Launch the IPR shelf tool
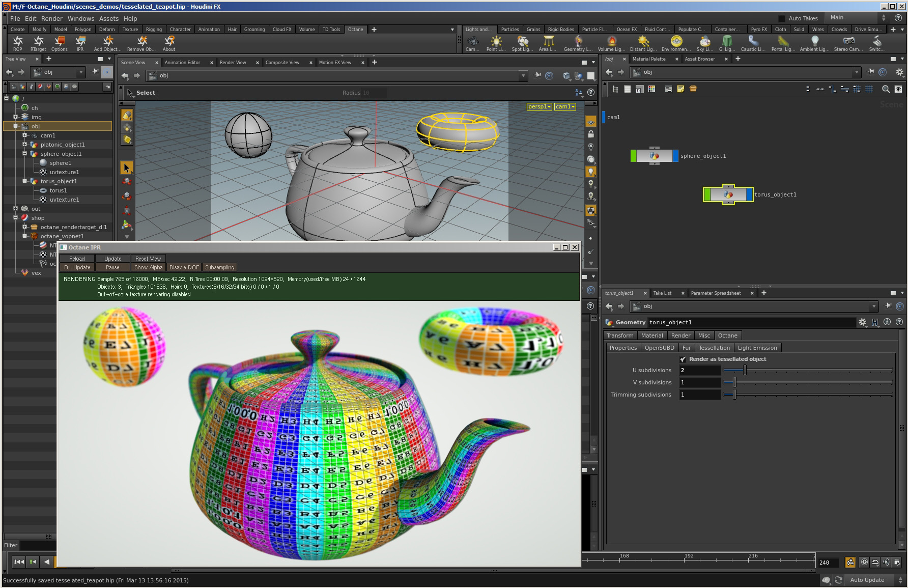 (80, 43)
